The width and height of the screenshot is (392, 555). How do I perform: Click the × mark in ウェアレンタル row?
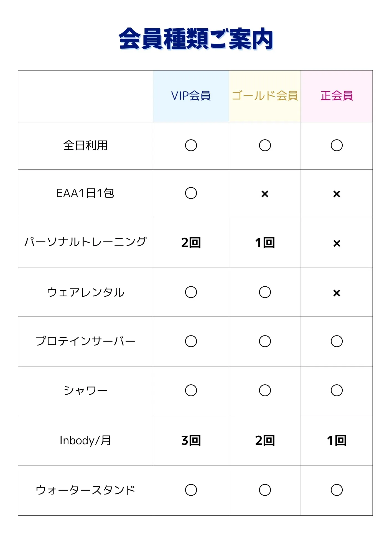point(337,293)
